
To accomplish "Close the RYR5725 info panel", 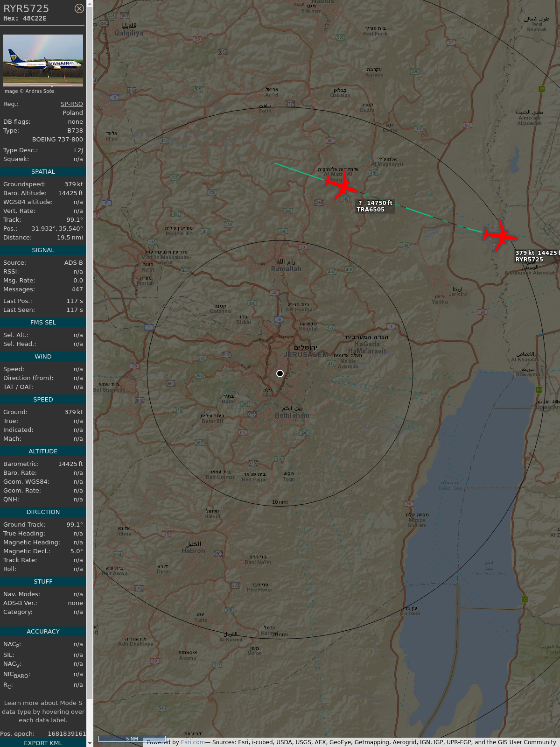I will (79, 8).
